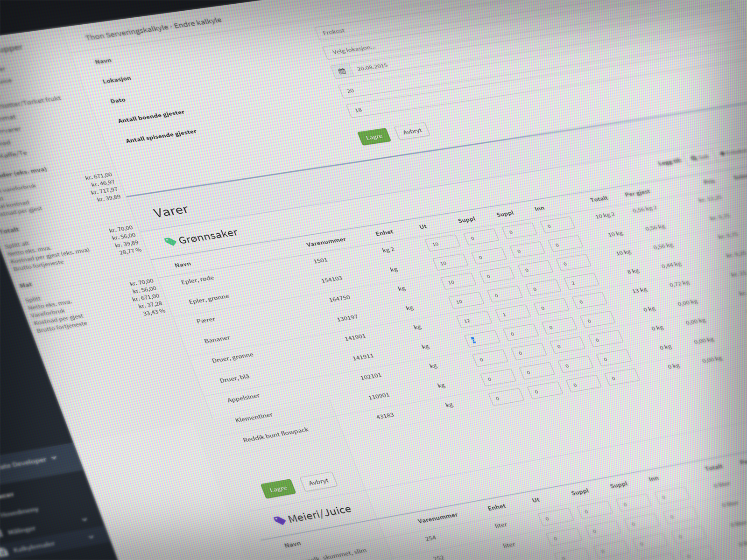Click the Grønnsaker section heading
Viewport: 747px width, 560px height.
[208, 236]
